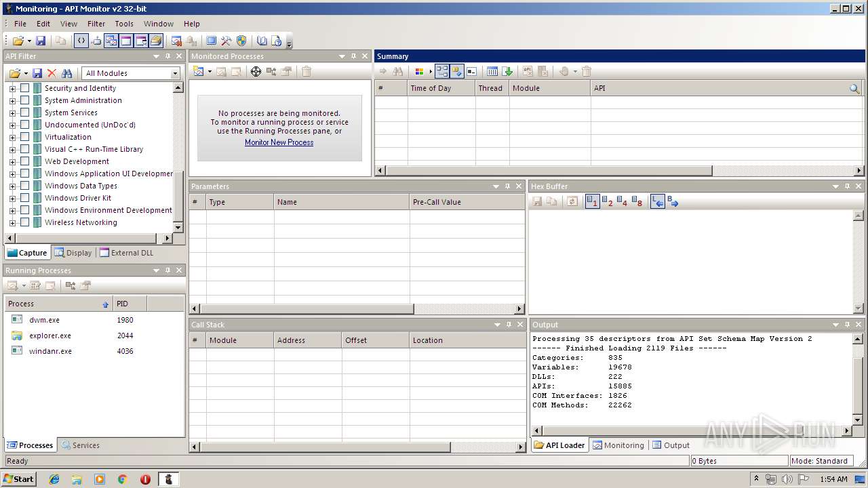868x488 pixels.
Task: Enable the Wireless Networking checkbox
Action: 24,222
